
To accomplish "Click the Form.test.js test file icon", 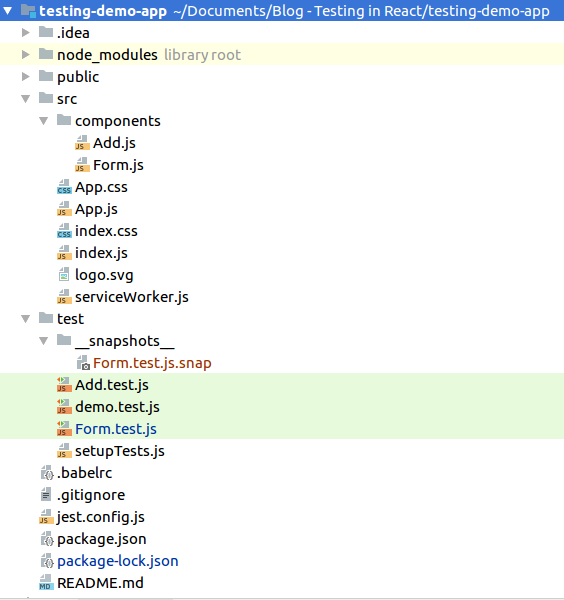I will (x=64, y=429).
